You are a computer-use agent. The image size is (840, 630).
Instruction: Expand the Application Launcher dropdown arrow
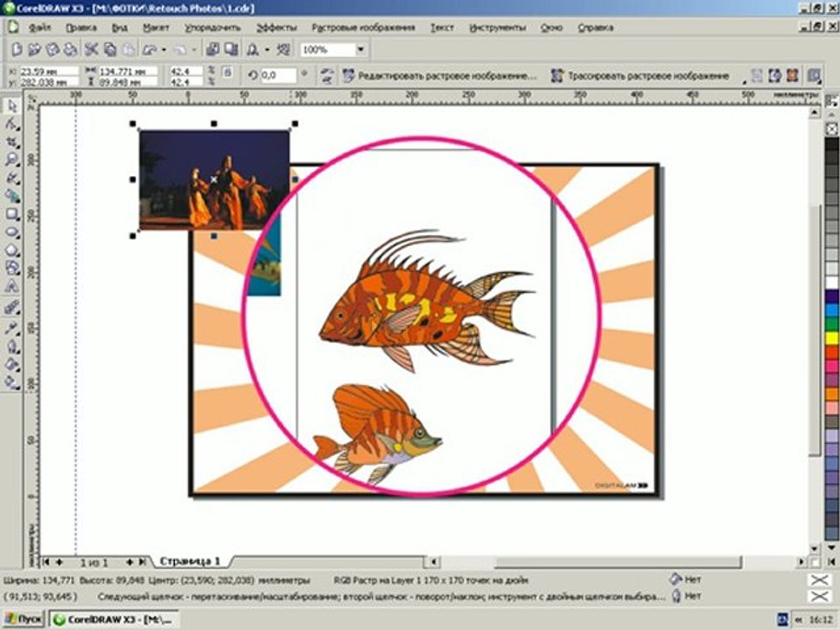click(267, 50)
